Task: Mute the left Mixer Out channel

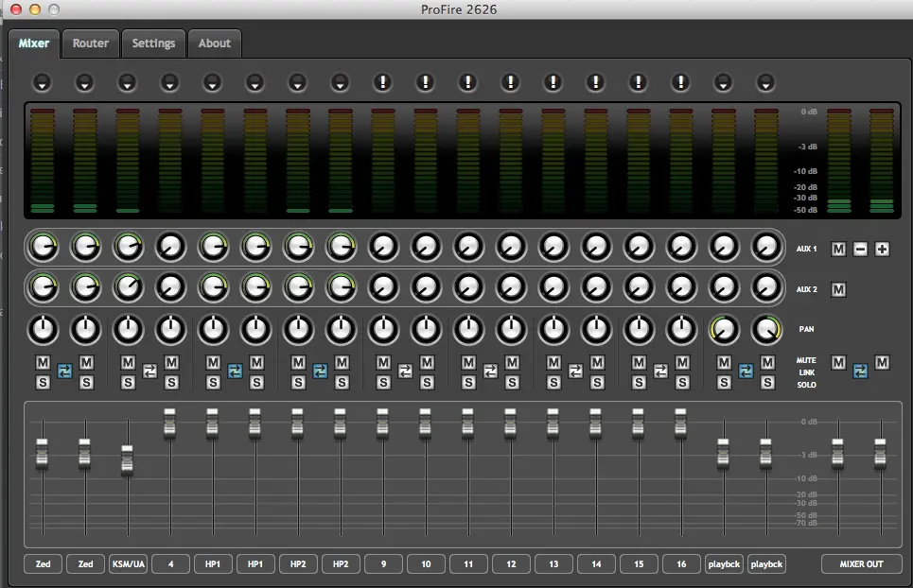Action: tap(838, 363)
